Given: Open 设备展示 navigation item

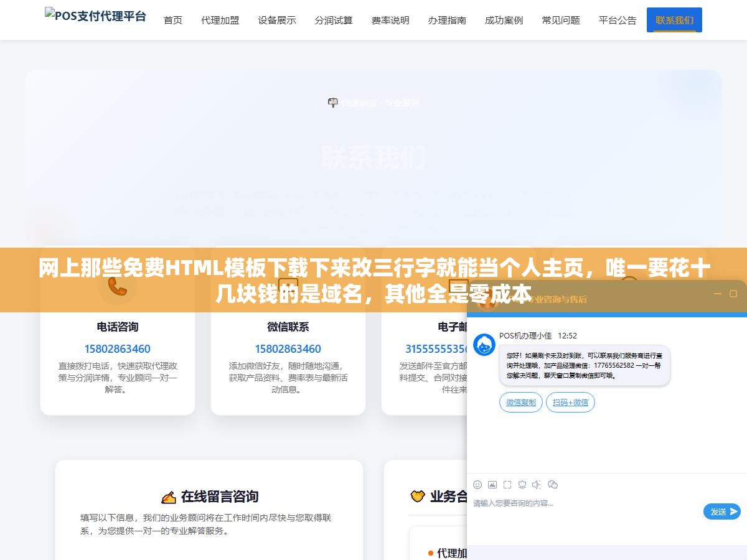Looking at the screenshot, I should [x=277, y=20].
